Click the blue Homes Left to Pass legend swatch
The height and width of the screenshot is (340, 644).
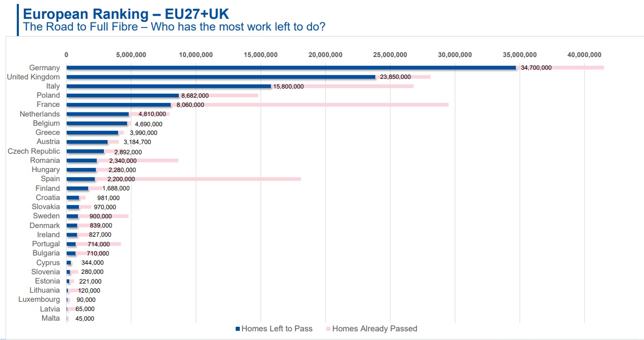(x=238, y=329)
